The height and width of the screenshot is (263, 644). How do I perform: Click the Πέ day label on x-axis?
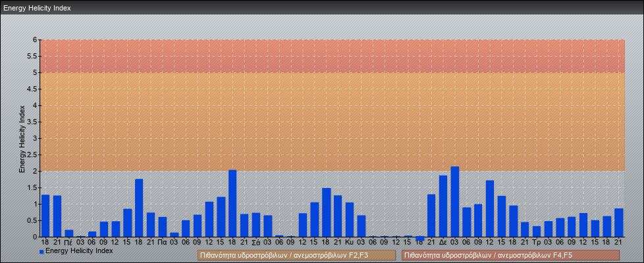click(68, 243)
